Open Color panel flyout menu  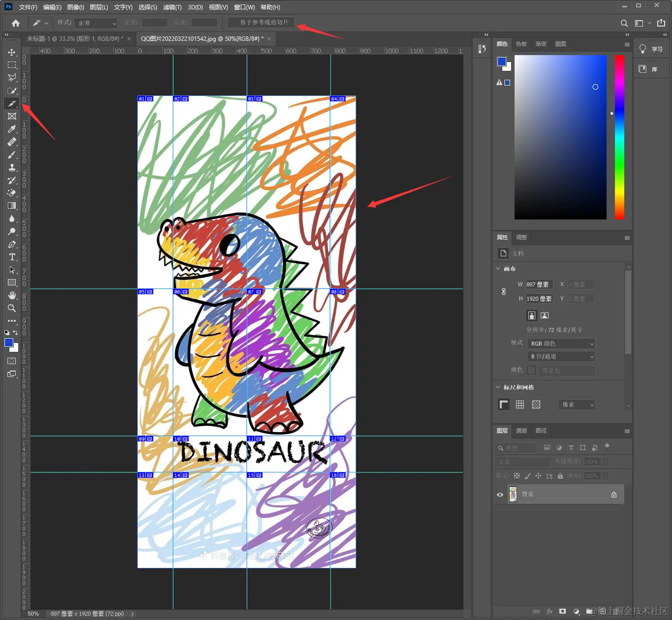click(x=627, y=44)
